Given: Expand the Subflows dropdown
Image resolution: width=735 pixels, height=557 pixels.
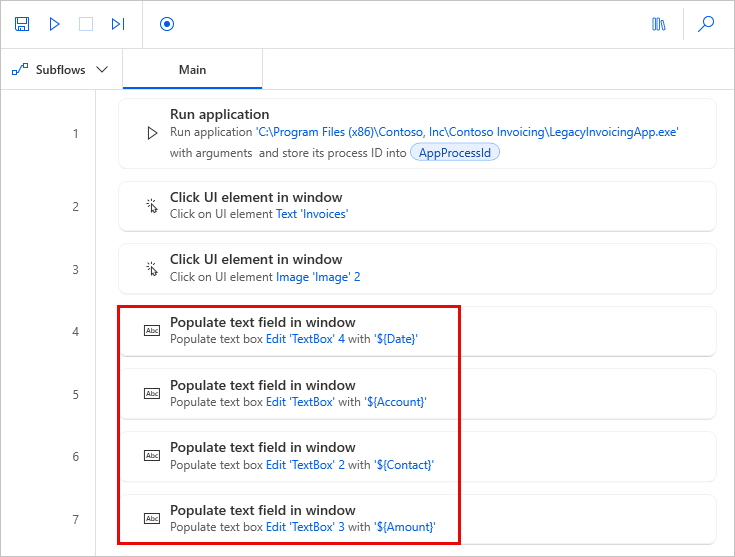Looking at the screenshot, I should coord(60,70).
